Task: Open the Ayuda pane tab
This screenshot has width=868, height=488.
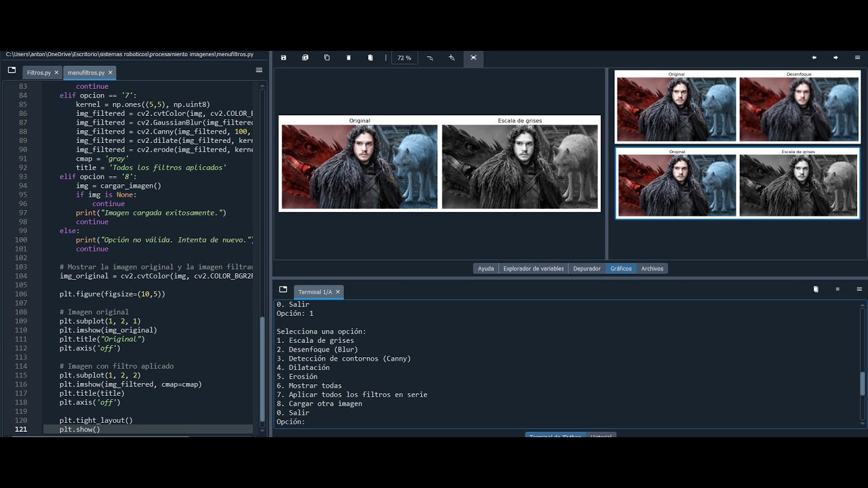Action: point(486,268)
